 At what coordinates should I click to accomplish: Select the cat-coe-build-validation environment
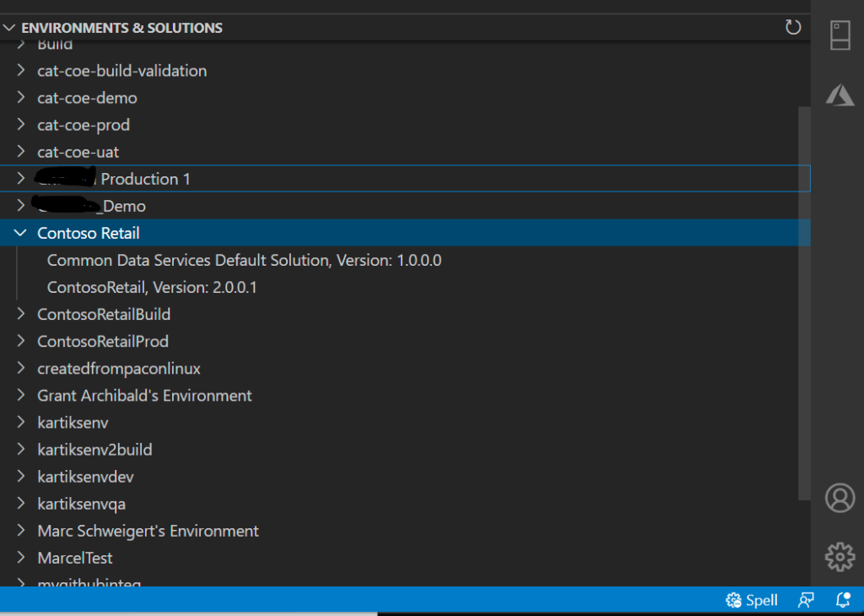coord(121,71)
